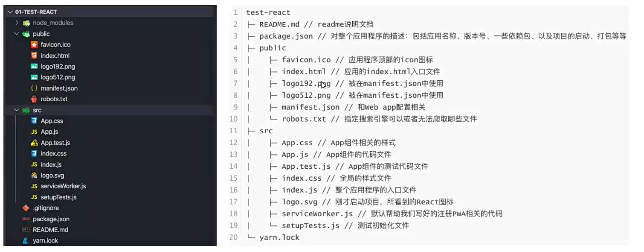Screen dimensions: 644x252
Task: Click the git icon beside .gitignore
Action: (26, 208)
